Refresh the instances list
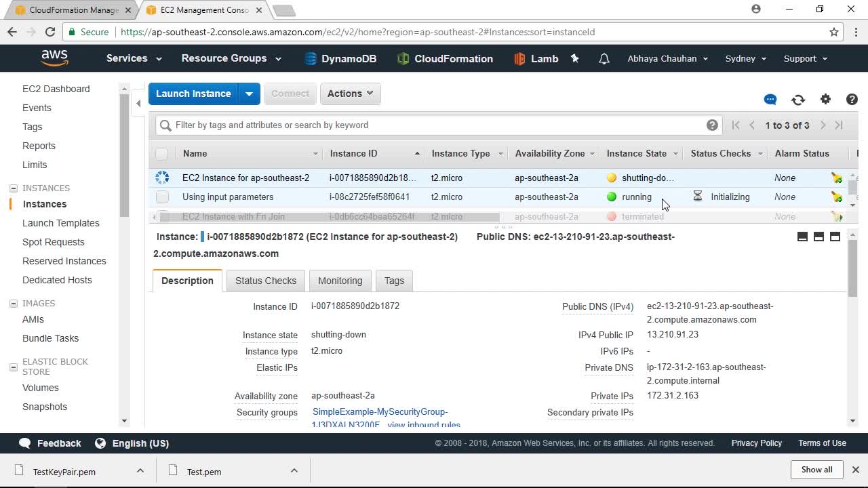This screenshot has width=868, height=488. coord(798,100)
